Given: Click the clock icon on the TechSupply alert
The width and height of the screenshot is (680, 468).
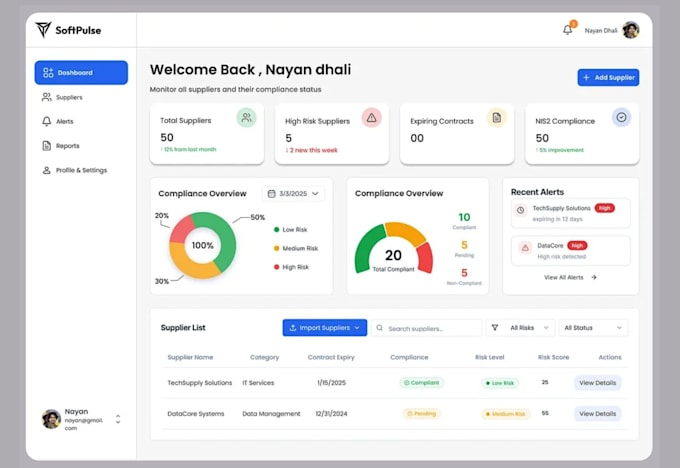Looking at the screenshot, I should click(520, 210).
